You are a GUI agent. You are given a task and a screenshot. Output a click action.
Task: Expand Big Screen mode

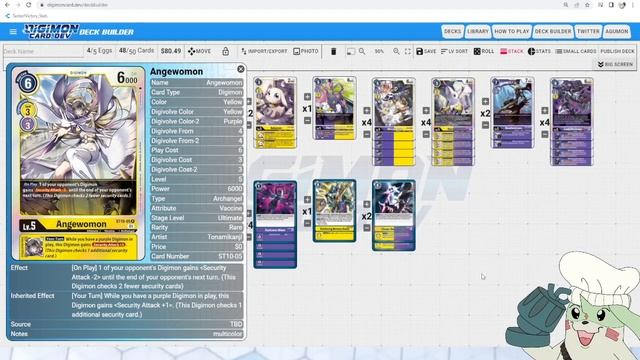tap(615, 64)
